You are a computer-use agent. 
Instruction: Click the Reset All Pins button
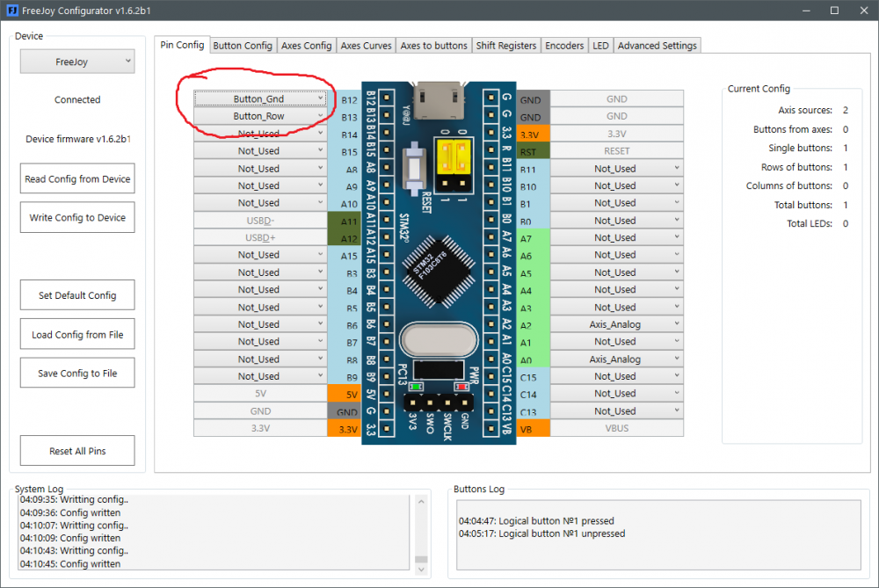click(x=77, y=451)
